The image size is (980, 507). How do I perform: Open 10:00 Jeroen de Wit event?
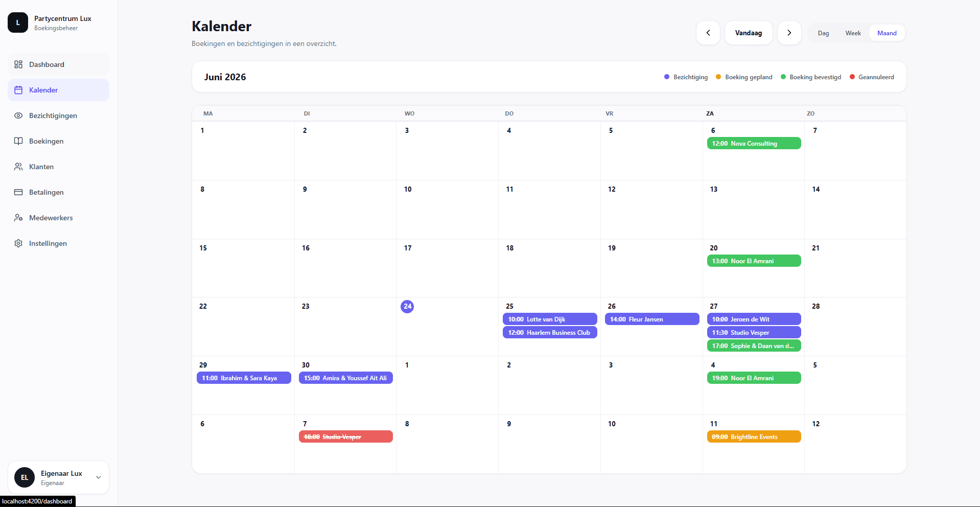point(754,319)
